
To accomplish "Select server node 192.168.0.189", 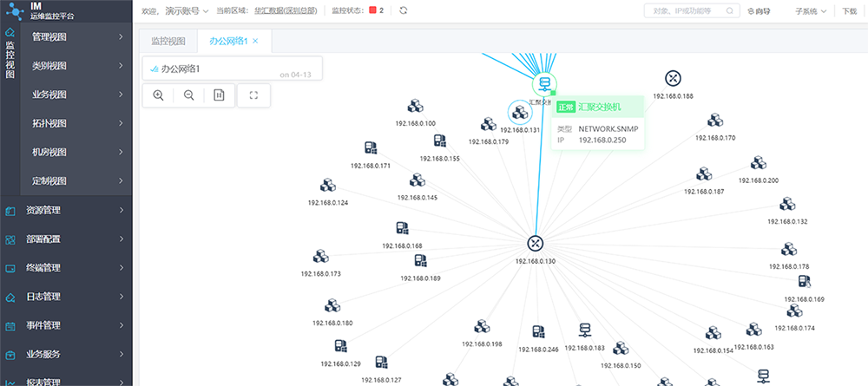I will 421,261.
